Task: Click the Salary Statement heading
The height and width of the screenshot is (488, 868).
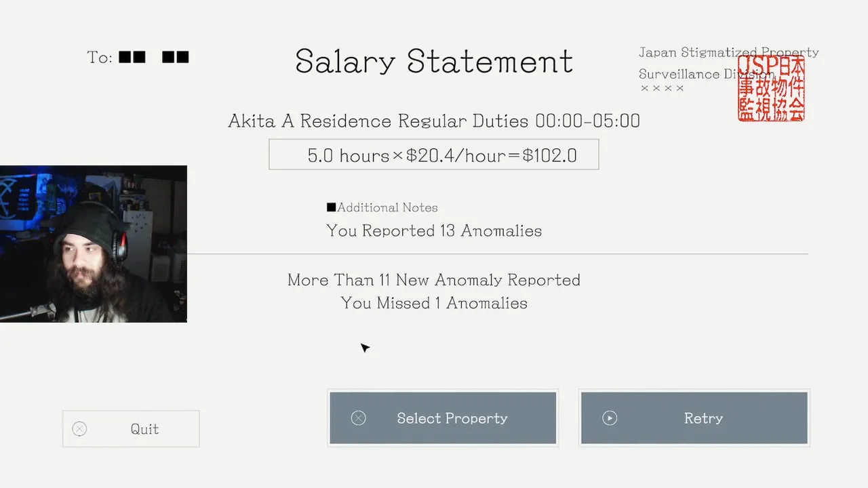Action: 434,61
